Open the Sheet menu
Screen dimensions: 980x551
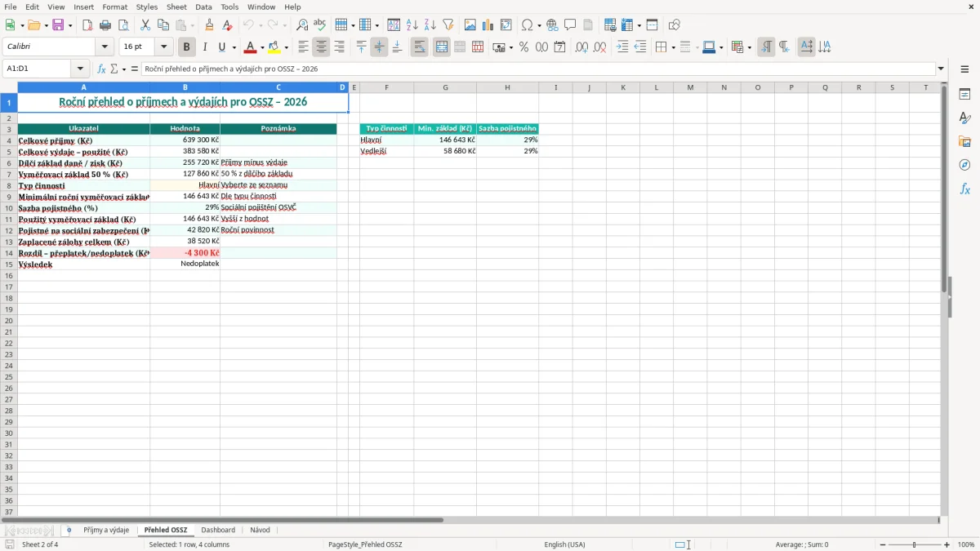(x=176, y=7)
